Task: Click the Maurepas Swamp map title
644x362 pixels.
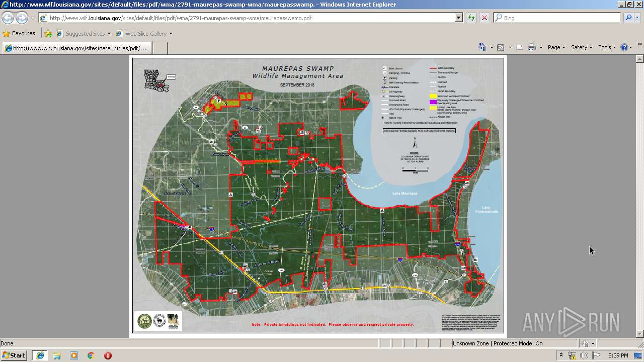Action: click(x=298, y=72)
